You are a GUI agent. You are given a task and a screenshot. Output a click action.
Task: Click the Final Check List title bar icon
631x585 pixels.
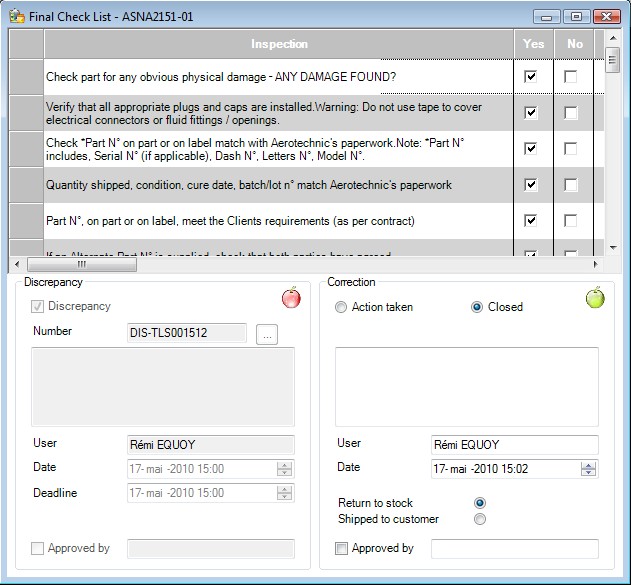[x=16, y=15]
